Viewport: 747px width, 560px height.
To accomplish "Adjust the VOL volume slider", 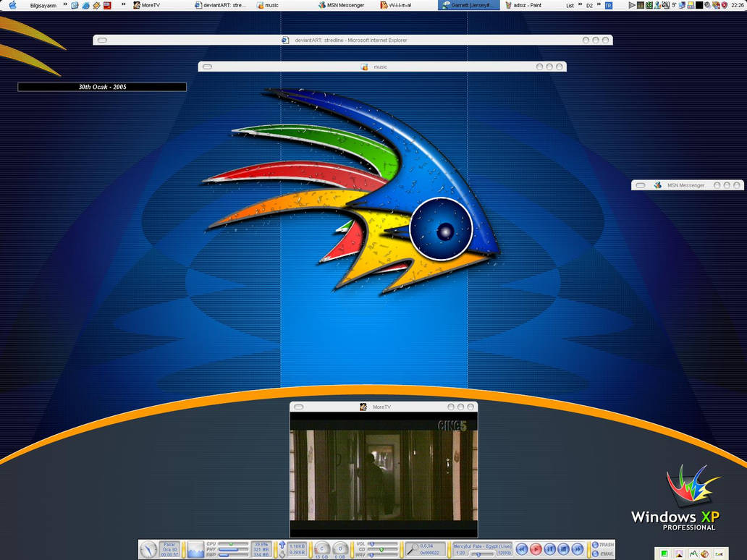I will tap(382, 543).
